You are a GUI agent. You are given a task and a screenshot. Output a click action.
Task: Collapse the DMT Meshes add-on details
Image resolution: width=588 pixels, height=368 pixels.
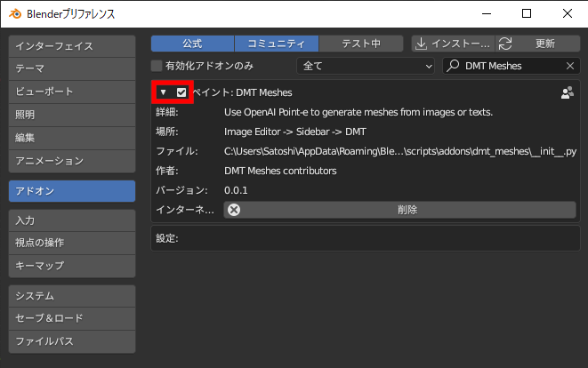click(164, 92)
